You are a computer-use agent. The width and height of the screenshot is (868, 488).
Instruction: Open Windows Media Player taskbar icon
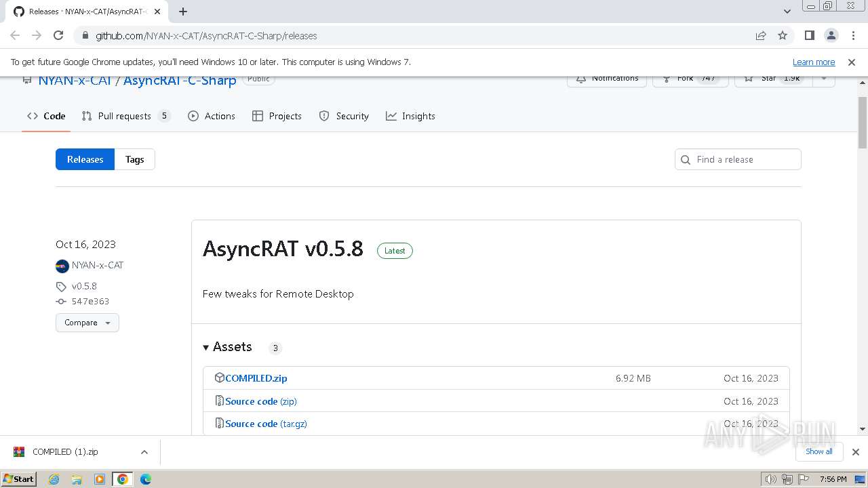[100, 479]
